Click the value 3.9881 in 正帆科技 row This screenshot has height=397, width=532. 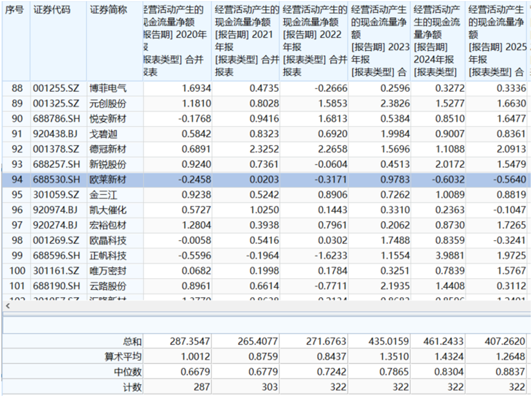(x=450, y=255)
